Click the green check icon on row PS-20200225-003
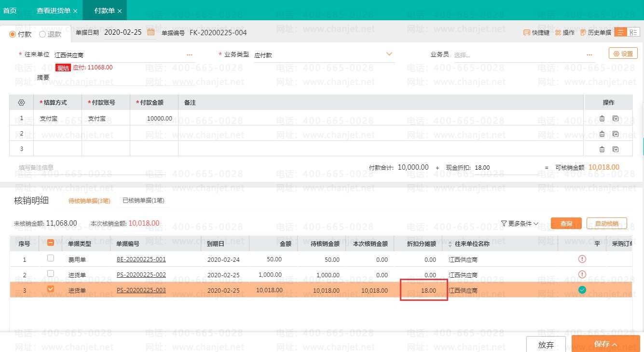 [582, 290]
